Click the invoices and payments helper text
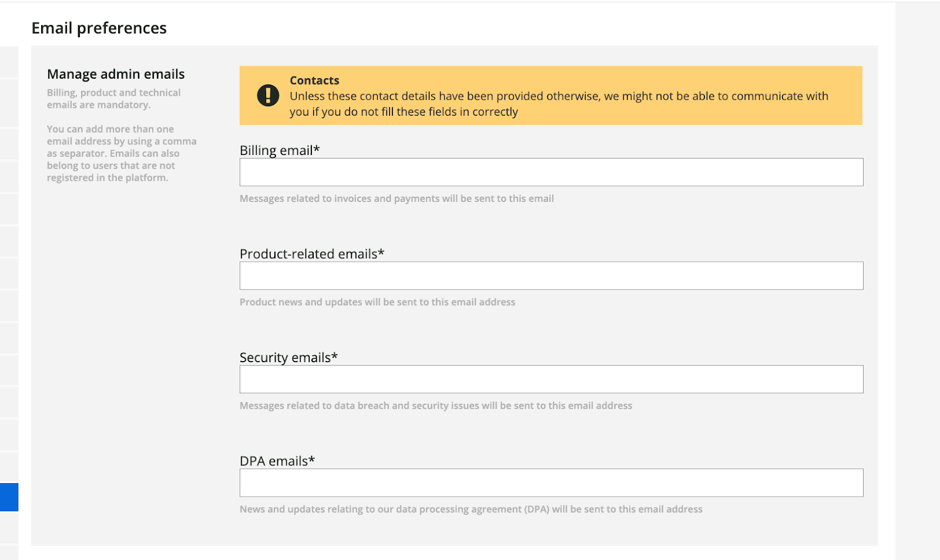940x560 pixels. (397, 198)
